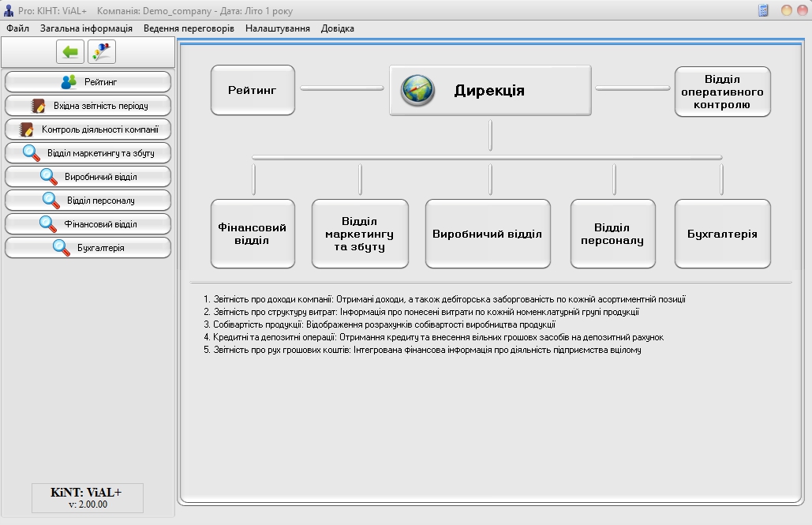Open Відділ персоналу box in the org chart
Viewport: 812px width, 525px height.
612,234
